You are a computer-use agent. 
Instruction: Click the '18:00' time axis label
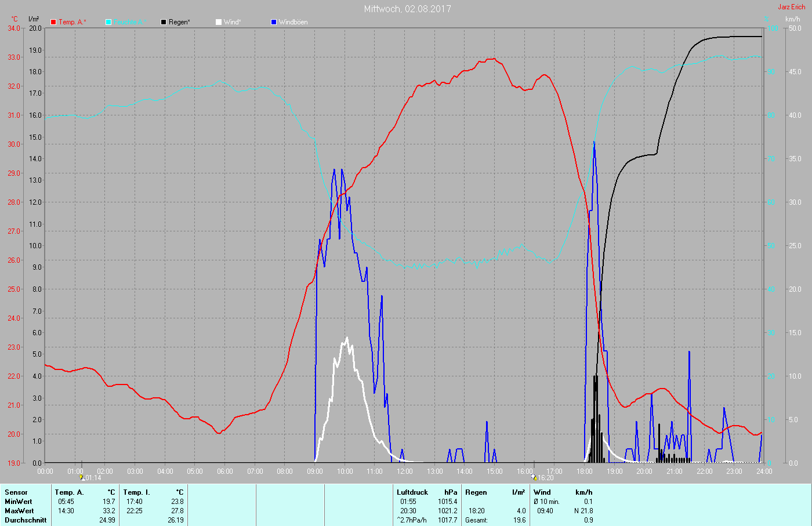click(585, 471)
